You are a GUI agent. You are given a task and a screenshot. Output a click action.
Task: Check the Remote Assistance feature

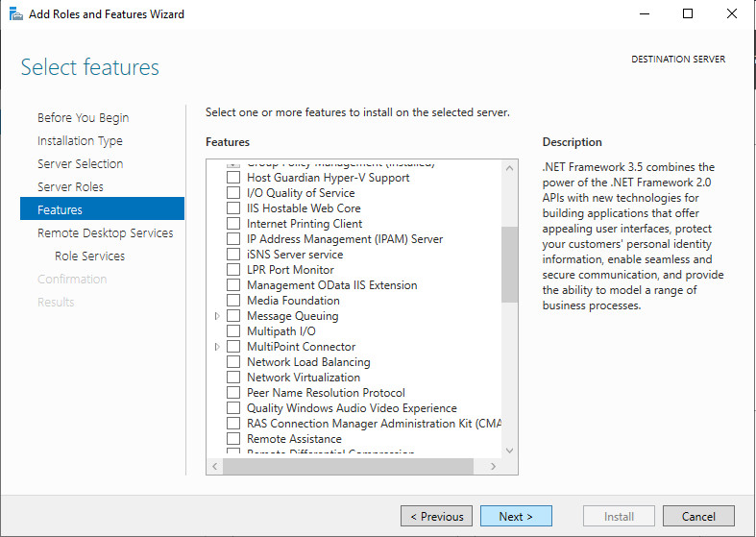(233, 439)
